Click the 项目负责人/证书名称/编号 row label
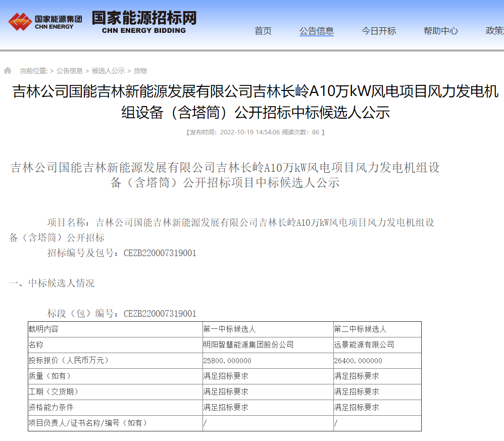 pyautogui.click(x=115, y=423)
